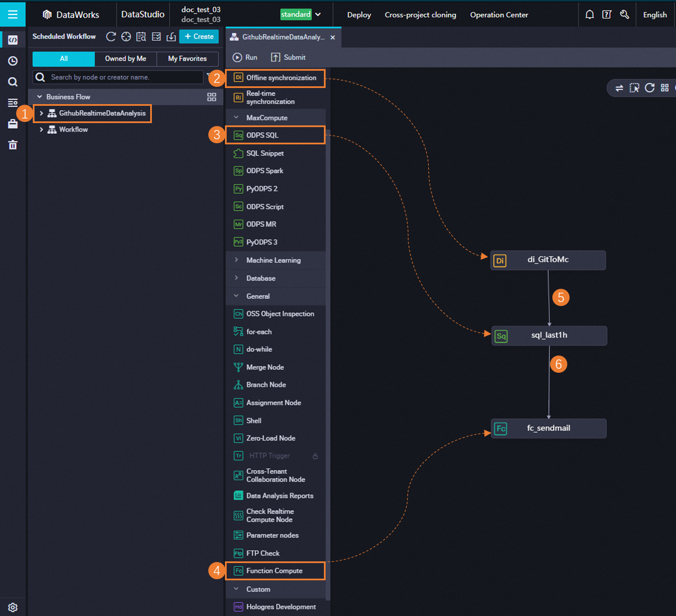Select the PyODPS 2 node type
This screenshot has width=676, height=616.
tap(276, 189)
